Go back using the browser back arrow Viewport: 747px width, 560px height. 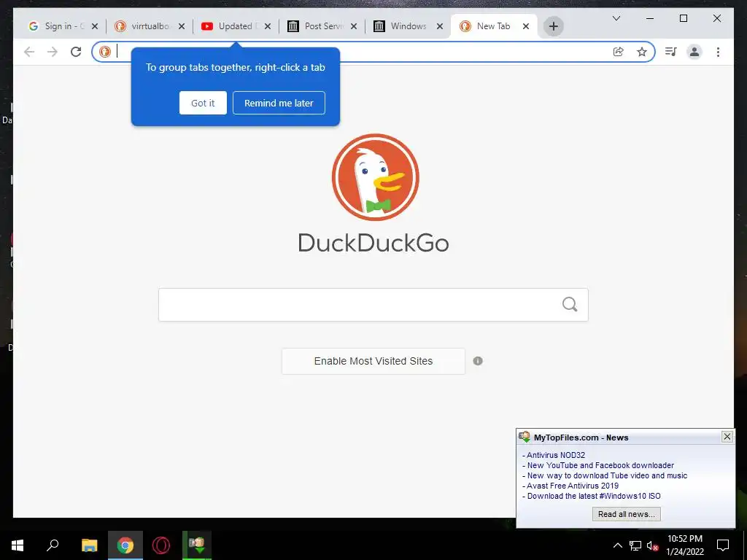click(x=29, y=52)
